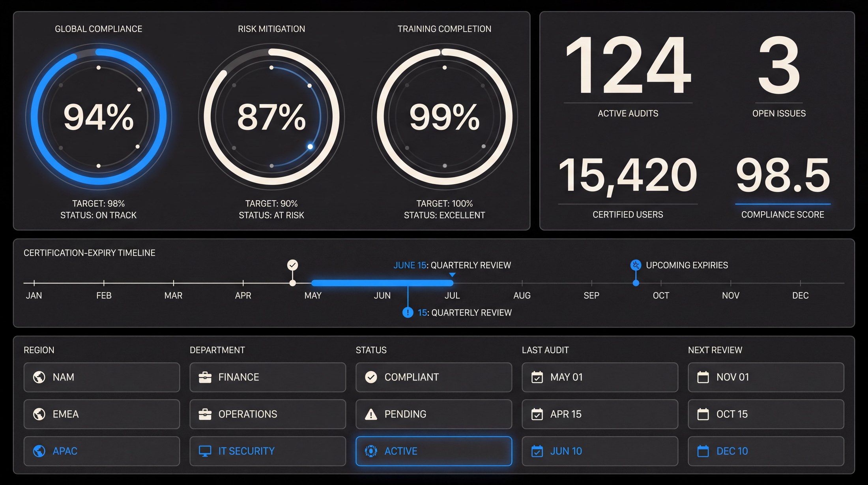Click the checked calendar icon beside MAY 01
The height and width of the screenshot is (485, 868).
(x=537, y=377)
